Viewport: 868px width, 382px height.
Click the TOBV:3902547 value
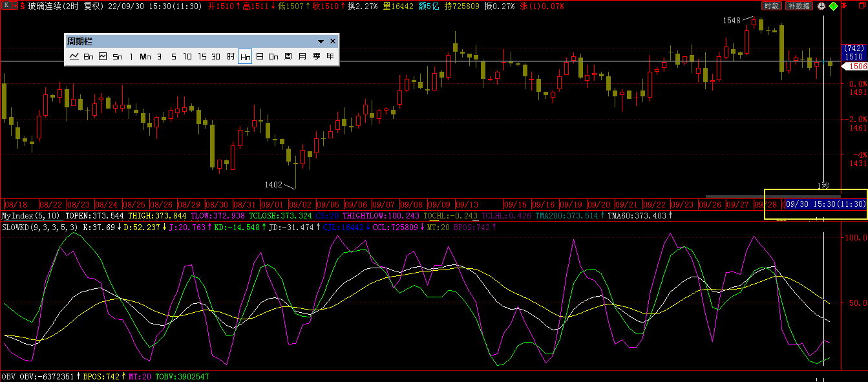pos(182,376)
